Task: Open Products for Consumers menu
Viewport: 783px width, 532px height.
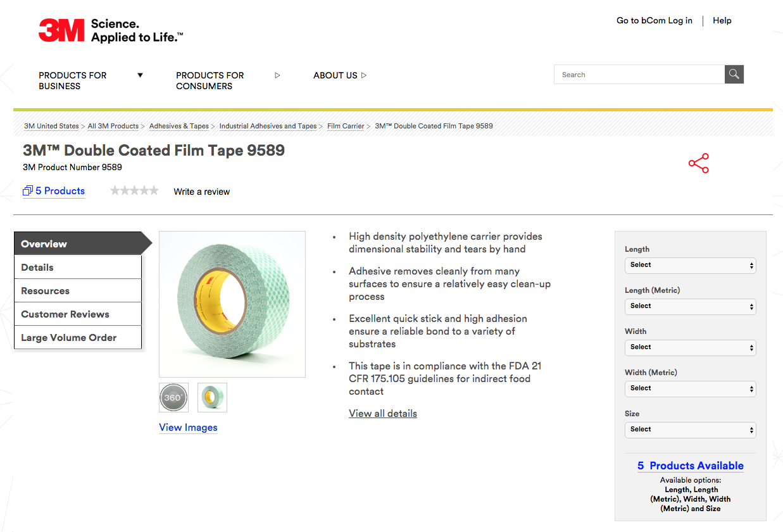Action: pyautogui.click(x=210, y=80)
